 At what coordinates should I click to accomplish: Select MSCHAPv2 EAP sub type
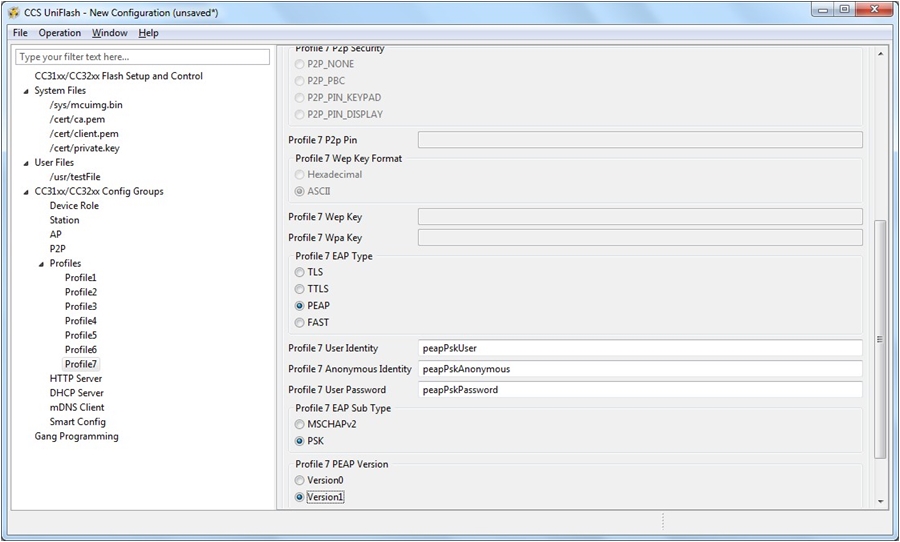pos(299,424)
